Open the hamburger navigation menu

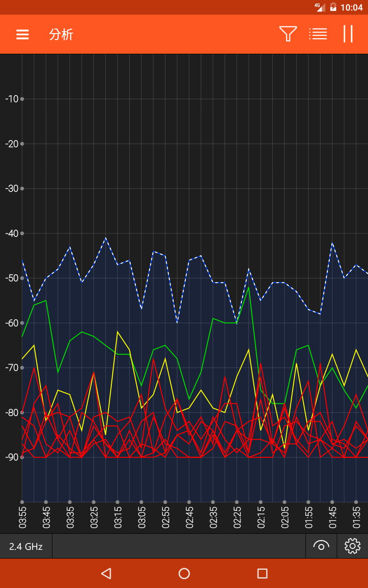click(23, 34)
